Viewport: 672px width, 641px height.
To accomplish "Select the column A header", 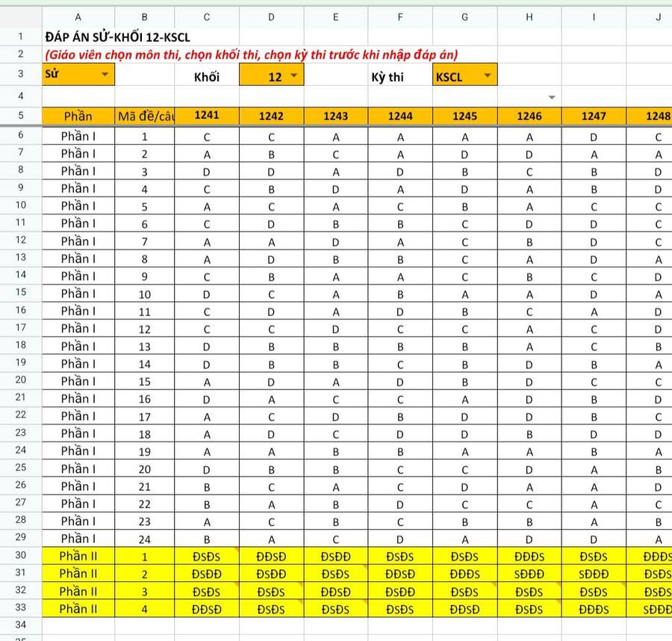I will point(78,16).
